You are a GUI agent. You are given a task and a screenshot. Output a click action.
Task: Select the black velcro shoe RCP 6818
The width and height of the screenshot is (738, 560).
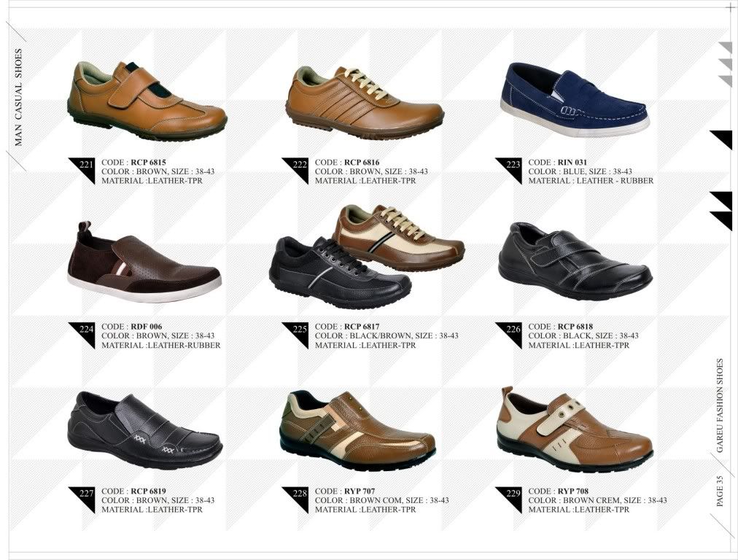coord(575,261)
